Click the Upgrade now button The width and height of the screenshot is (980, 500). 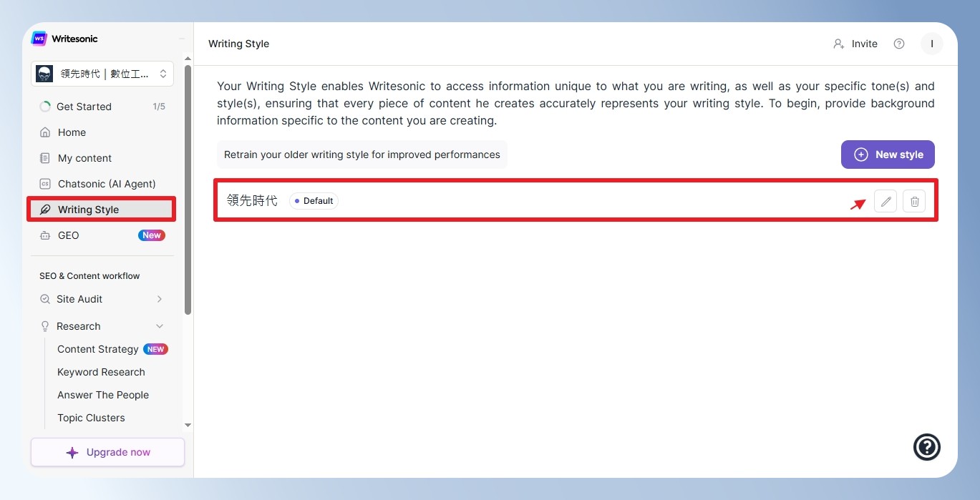tap(107, 452)
